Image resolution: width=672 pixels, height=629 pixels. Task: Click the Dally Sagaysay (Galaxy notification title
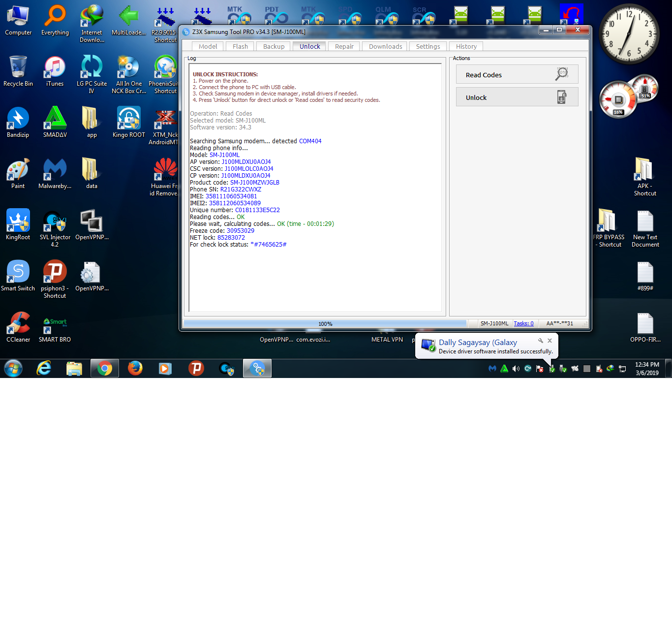pyautogui.click(x=478, y=343)
